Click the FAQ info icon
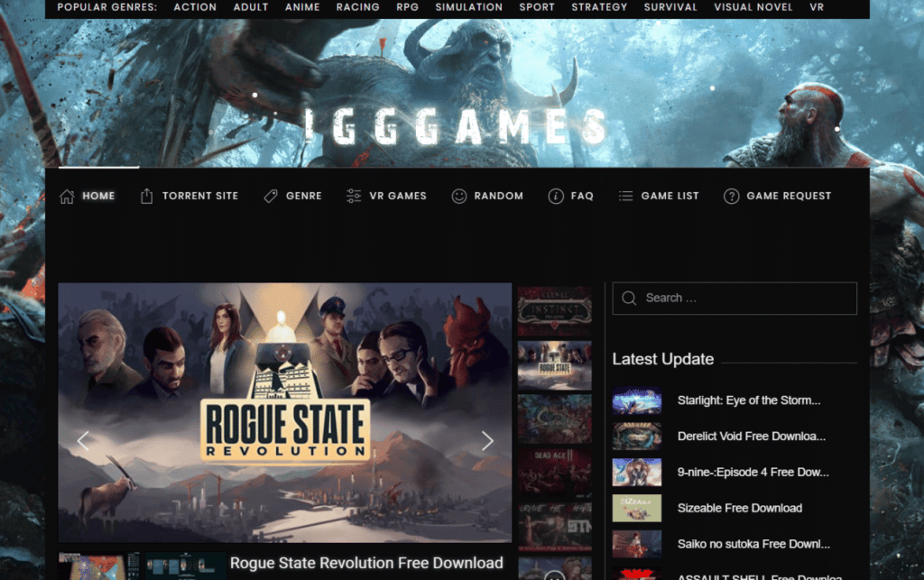Screen dimensions: 924x580 (x=556, y=196)
